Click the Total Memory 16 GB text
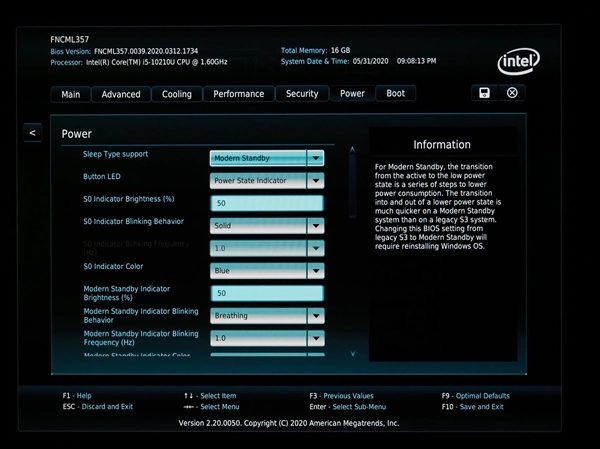 click(315, 50)
